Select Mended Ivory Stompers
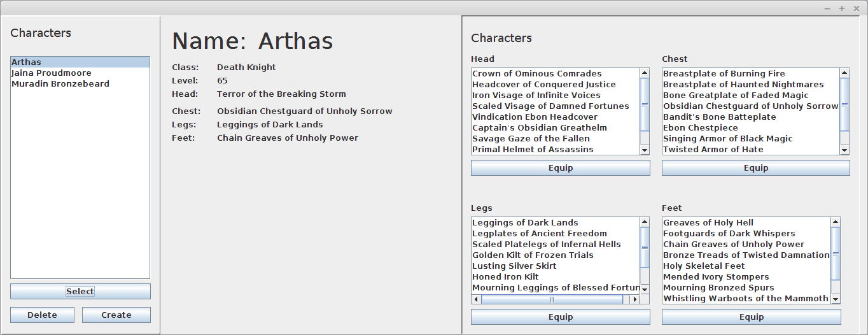The width and height of the screenshot is (868, 335). click(x=746, y=276)
